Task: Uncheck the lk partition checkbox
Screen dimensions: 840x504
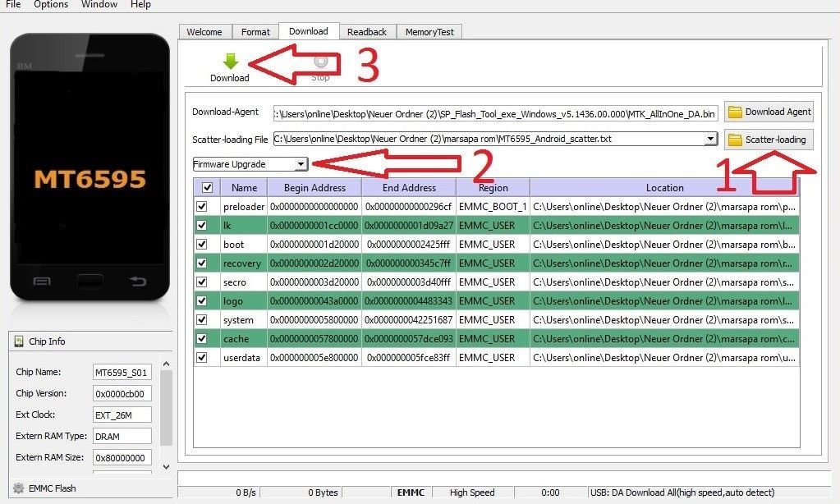Action: (x=202, y=225)
